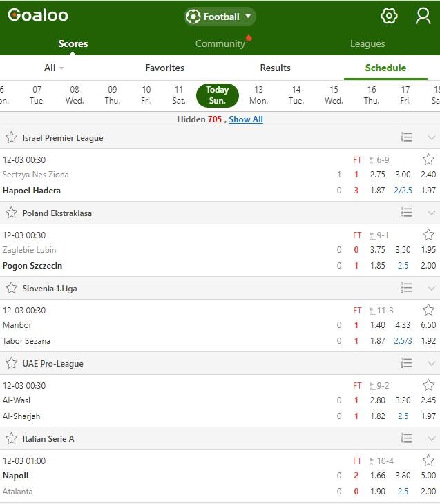
Task: Collapse the Italian Serie A section chevron
Action: coord(432,438)
